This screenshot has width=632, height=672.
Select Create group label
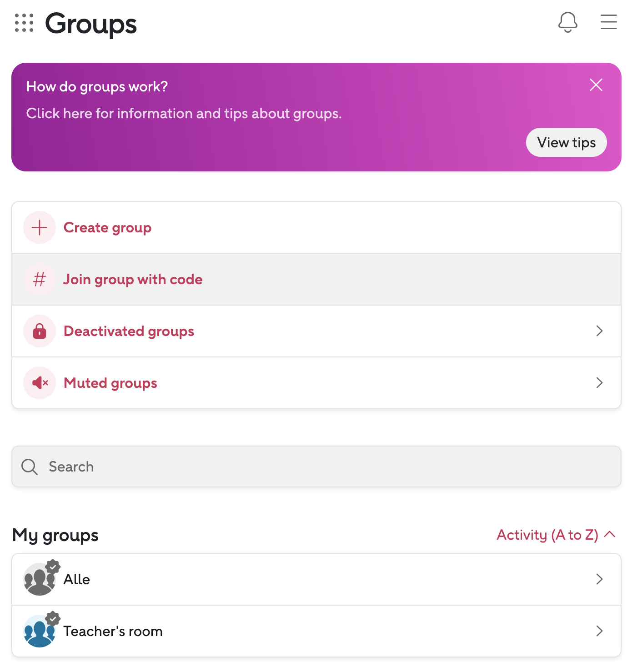107,227
